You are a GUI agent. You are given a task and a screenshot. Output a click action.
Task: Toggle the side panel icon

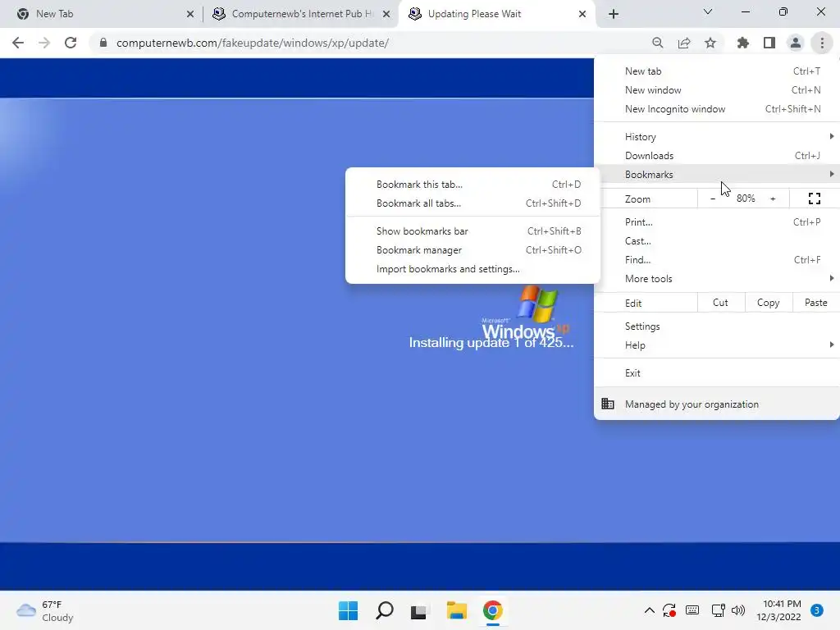769,43
